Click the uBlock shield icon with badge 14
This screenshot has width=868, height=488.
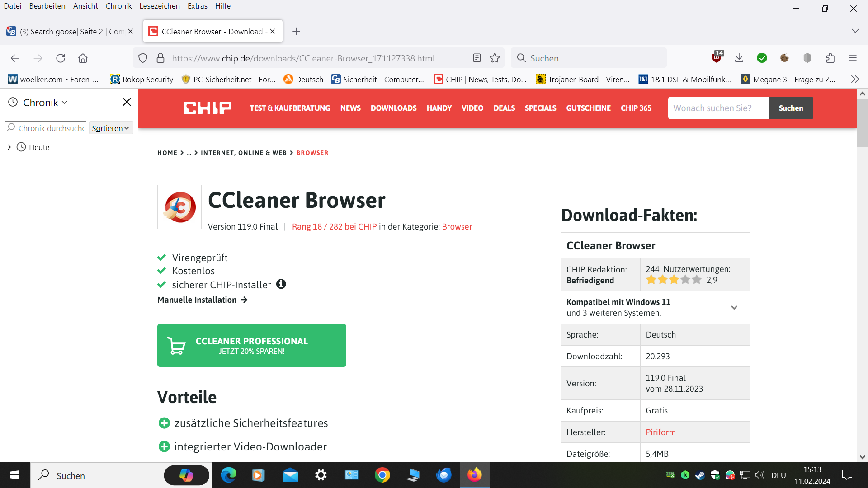[717, 57]
